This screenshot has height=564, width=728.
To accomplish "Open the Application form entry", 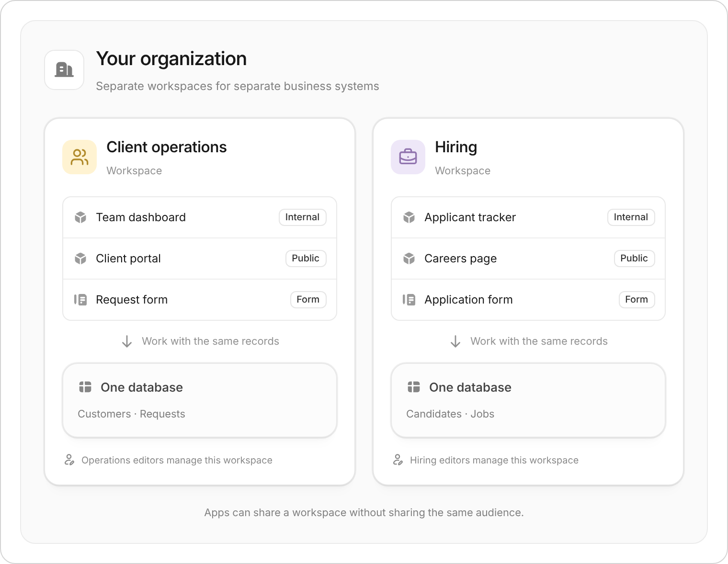I will click(x=528, y=300).
